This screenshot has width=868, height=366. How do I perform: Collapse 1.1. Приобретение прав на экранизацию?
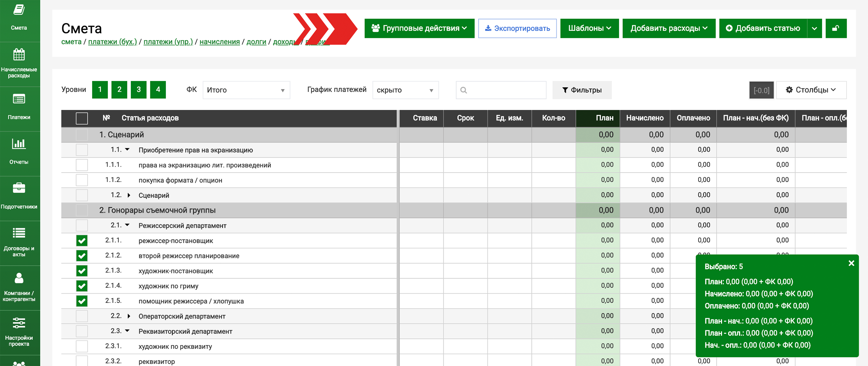pyautogui.click(x=127, y=149)
